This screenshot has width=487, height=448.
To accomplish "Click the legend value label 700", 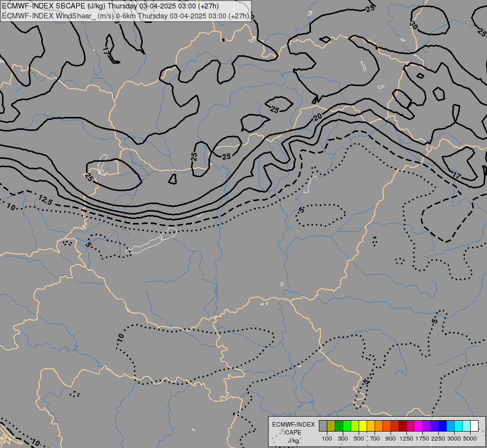I will click(x=375, y=439).
